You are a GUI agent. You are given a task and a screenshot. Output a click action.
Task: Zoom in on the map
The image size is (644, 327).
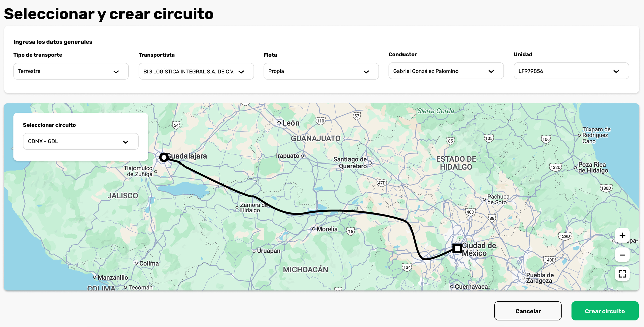click(x=622, y=236)
